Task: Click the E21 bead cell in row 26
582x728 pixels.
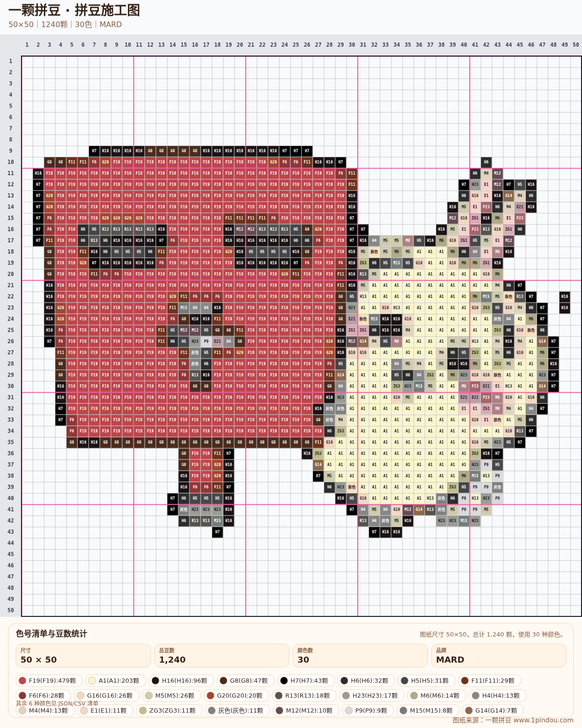Action: [217, 341]
